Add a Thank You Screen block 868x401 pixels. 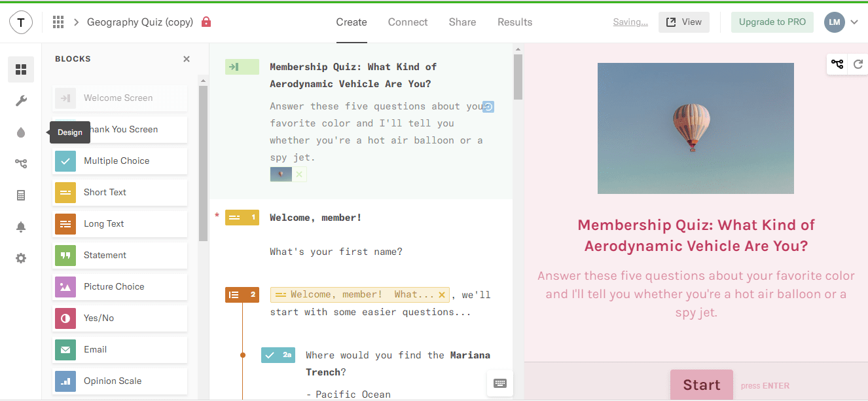120,130
